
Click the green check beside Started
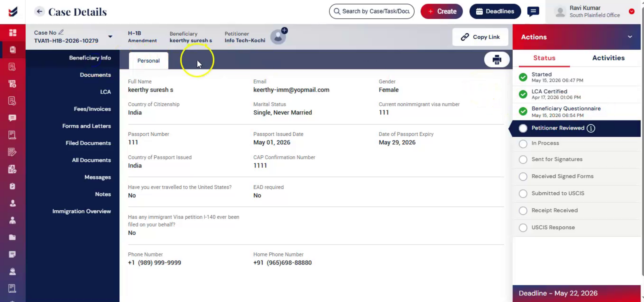pyautogui.click(x=523, y=77)
